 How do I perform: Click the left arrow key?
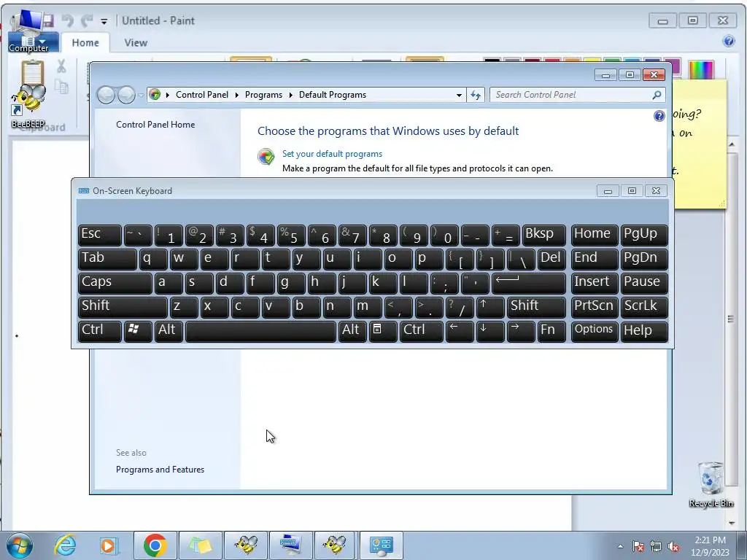pyautogui.click(x=460, y=331)
